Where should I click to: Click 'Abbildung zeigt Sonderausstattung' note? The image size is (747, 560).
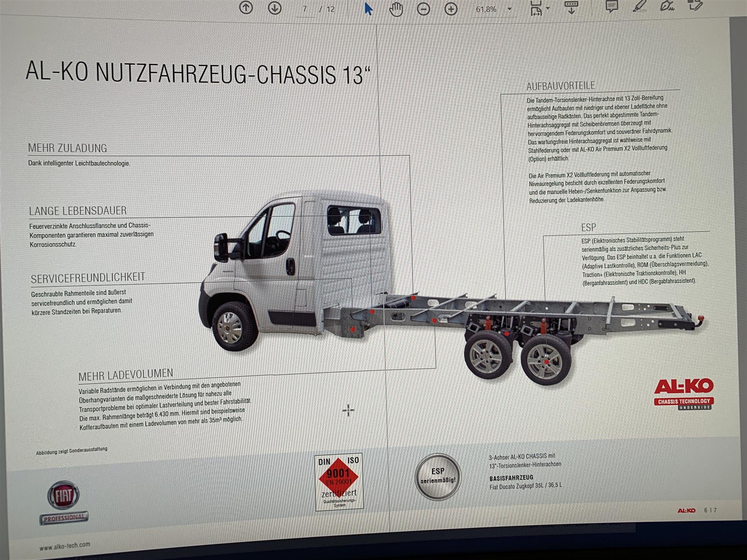click(71, 451)
